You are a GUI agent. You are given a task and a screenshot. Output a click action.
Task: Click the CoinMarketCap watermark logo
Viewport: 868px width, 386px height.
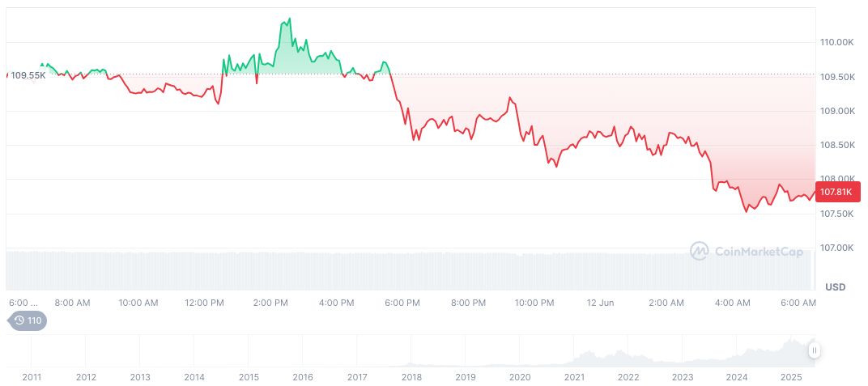(747, 251)
